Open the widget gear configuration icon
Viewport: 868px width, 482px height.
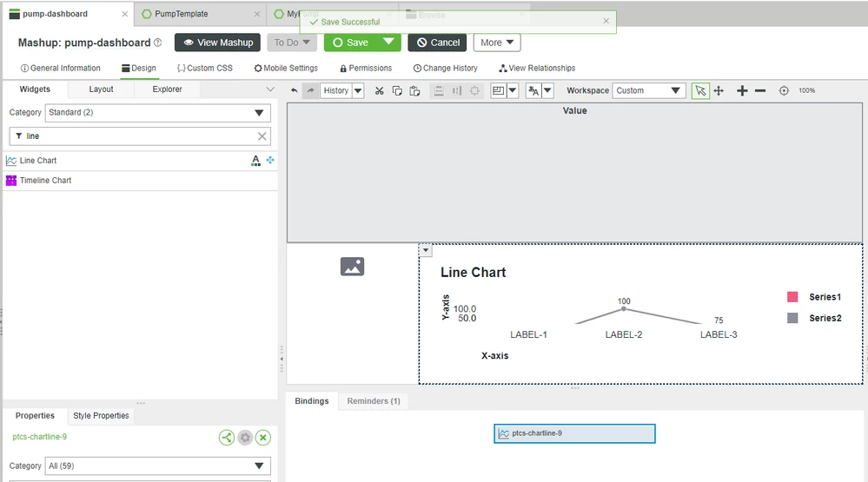pyautogui.click(x=245, y=438)
